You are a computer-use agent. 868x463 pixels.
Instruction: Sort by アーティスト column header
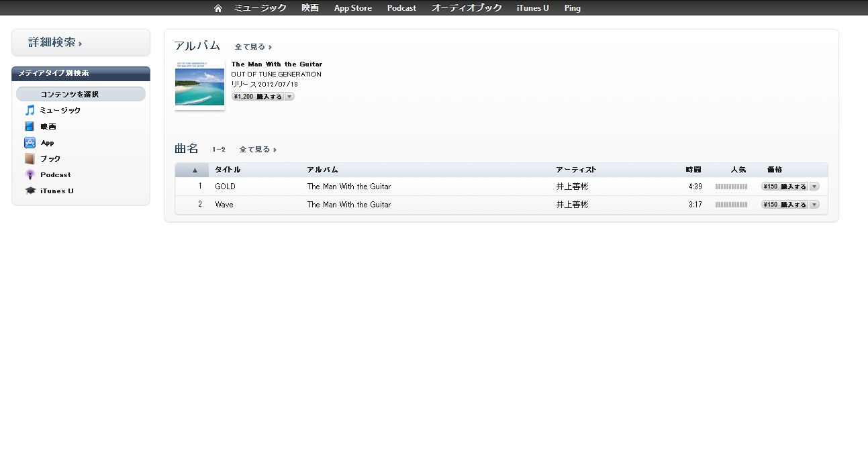pyautogui.click(x=576, y=170)
